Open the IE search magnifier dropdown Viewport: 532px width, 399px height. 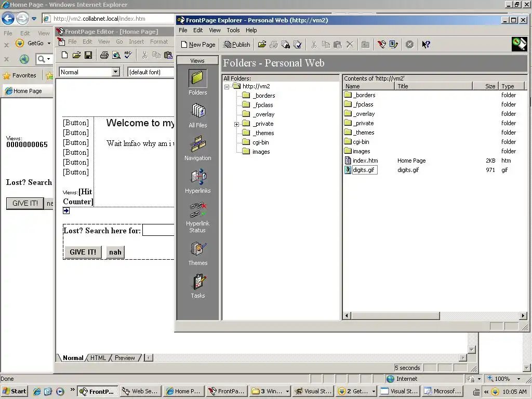click(x=48, y=59)
